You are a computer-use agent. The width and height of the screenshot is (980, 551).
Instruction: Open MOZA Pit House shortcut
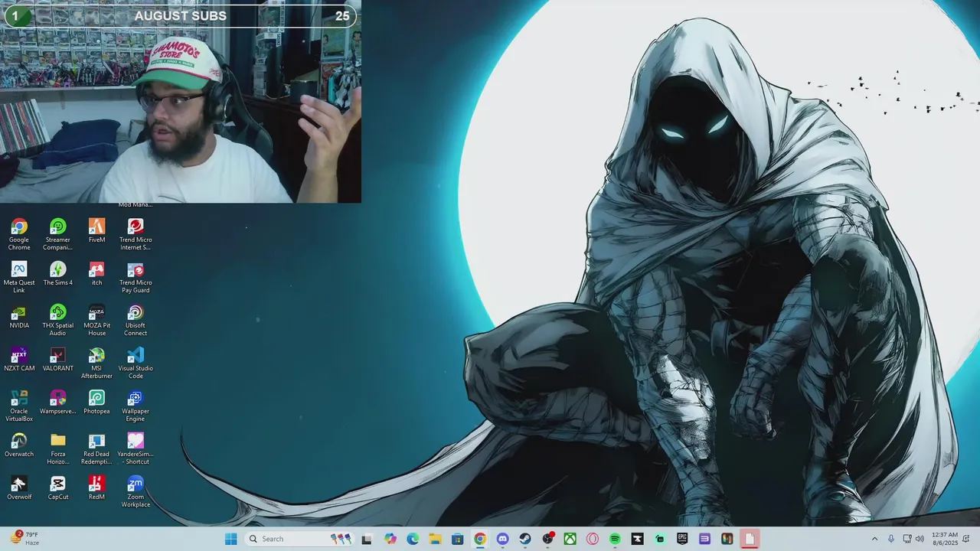96,320
